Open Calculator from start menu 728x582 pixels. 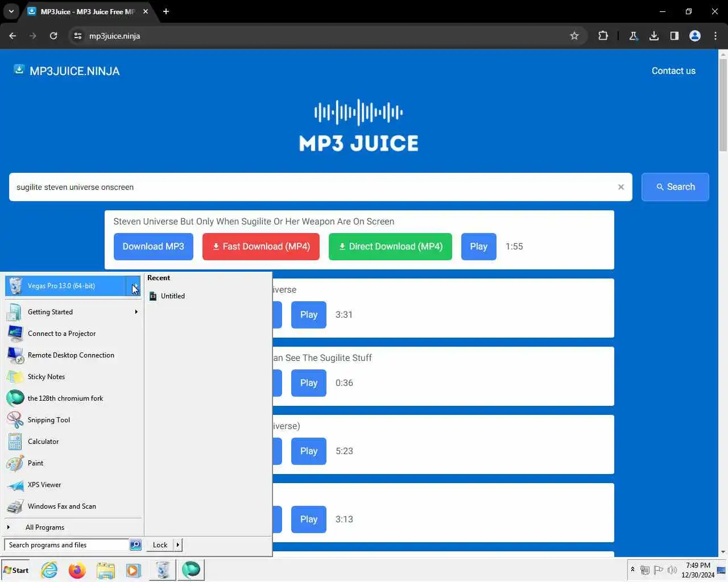(73, 442)
